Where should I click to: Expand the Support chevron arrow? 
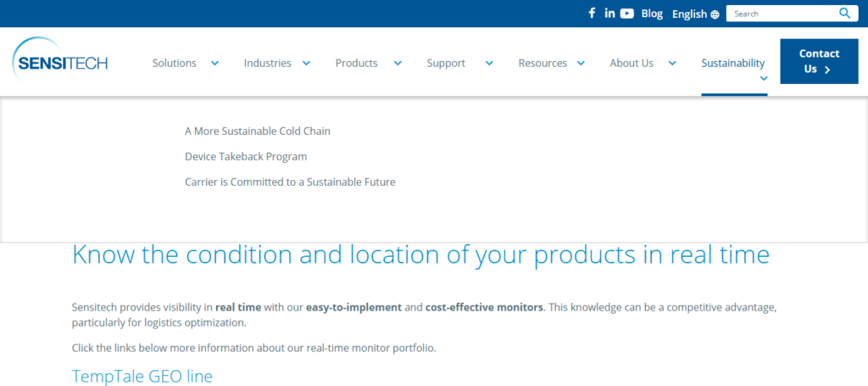(489, 63)
